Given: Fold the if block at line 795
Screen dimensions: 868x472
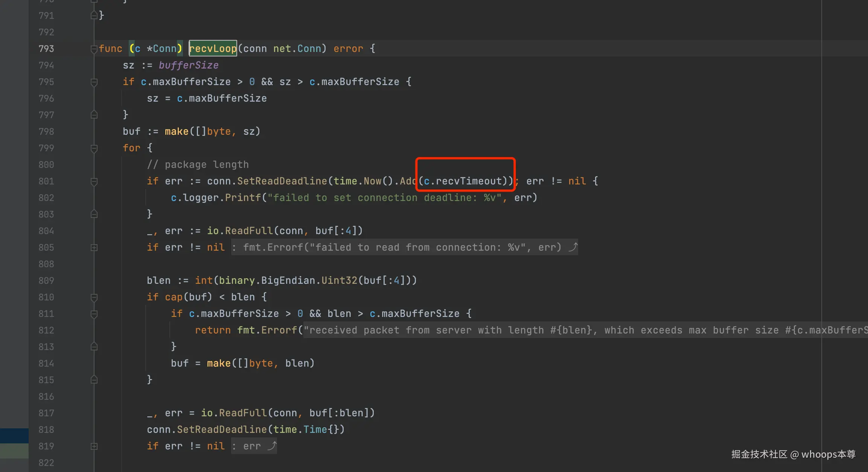Looking at the screenshot, I should click(x=94, y=82).
